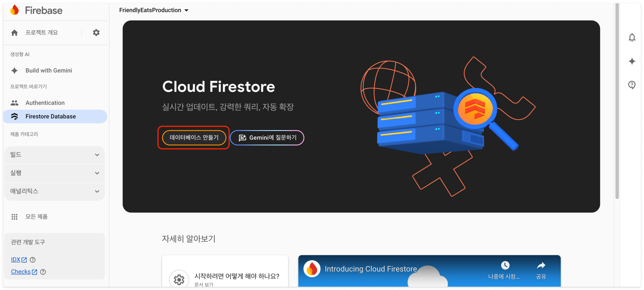Click the watch later clock icon
The image size is (644, 290).
(505, 265)
